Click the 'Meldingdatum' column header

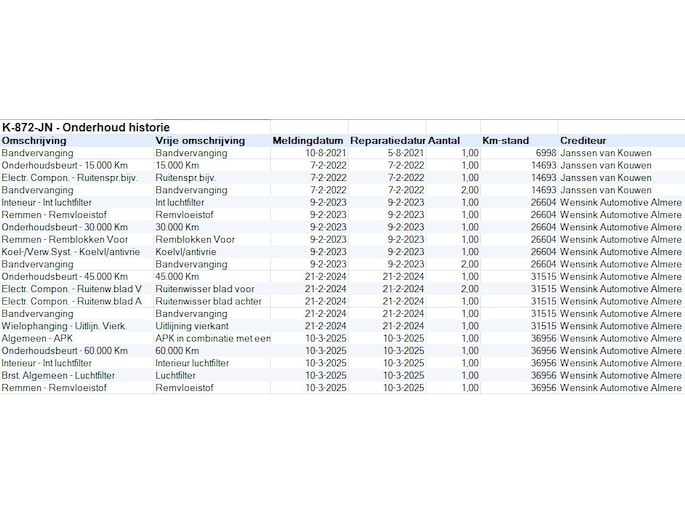click(308, 141)
